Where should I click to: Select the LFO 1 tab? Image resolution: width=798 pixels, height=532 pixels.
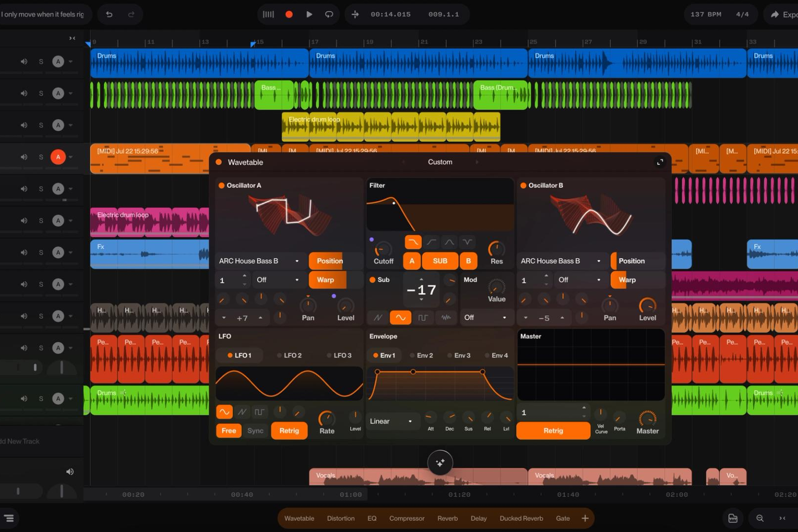click(x=239, y=355)
